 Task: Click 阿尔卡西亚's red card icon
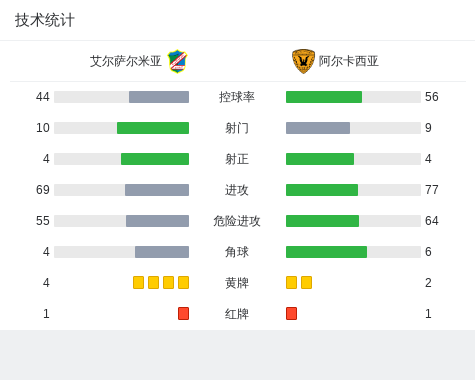point(291,314)
